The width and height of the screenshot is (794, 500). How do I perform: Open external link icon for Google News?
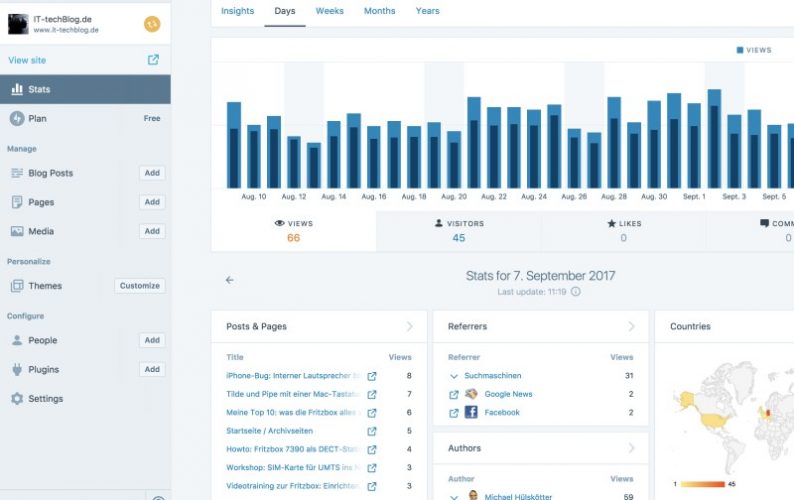coord(454,395)
